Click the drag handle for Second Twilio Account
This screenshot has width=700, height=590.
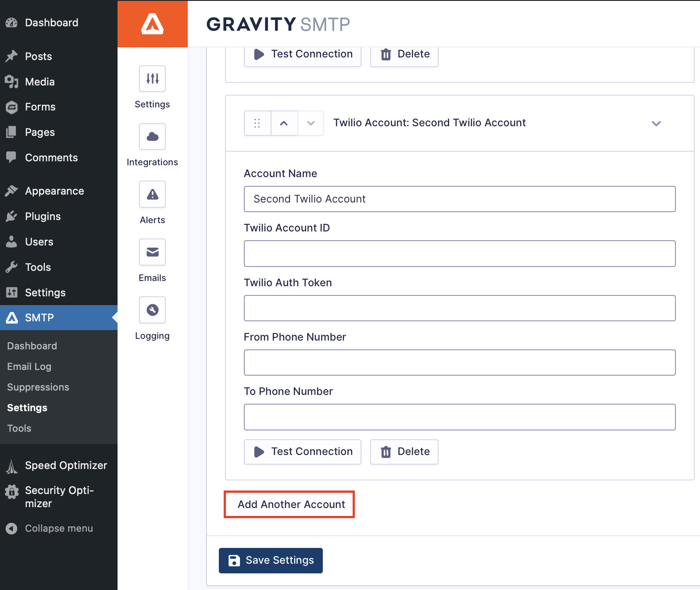point(257,123)
